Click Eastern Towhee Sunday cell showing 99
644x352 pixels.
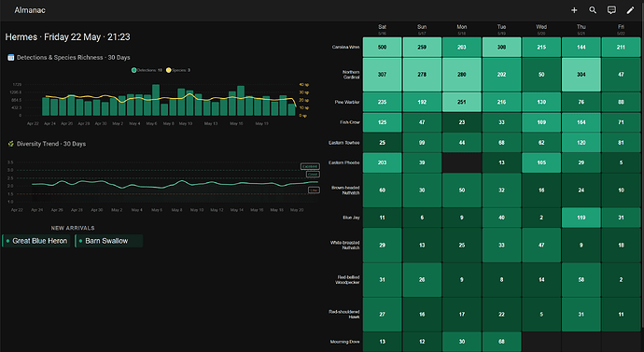422,143
